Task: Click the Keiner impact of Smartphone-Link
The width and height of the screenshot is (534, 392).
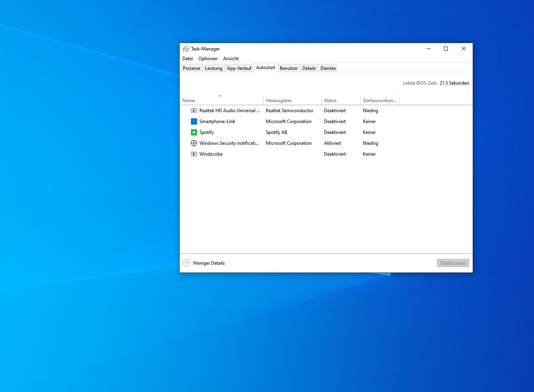Action: [369, 121]
